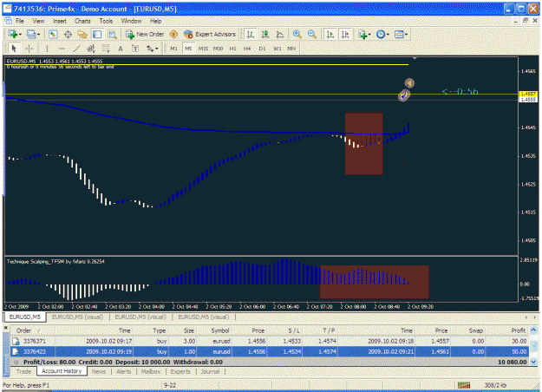Select order 3376371 row
This screenshot has width=542, height=392.
pyautogui.click(x=270, y=341)
